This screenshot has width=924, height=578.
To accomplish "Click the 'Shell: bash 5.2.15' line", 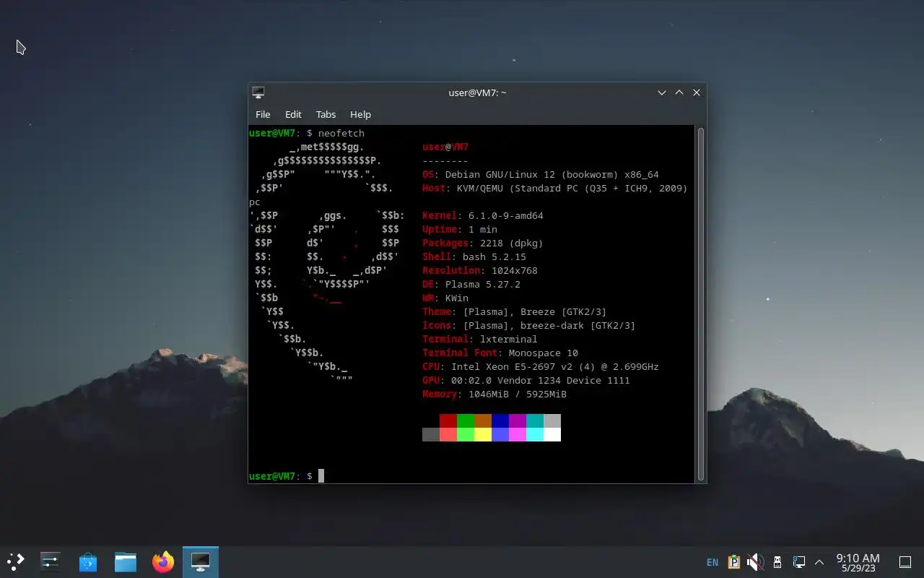I will pos(474,256).
